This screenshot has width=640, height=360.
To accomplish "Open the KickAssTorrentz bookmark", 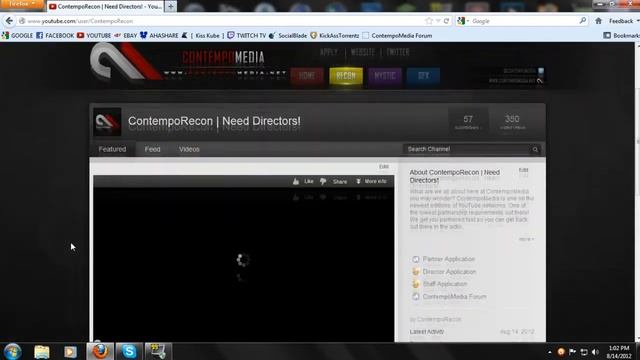I will (x=335, y=36).
